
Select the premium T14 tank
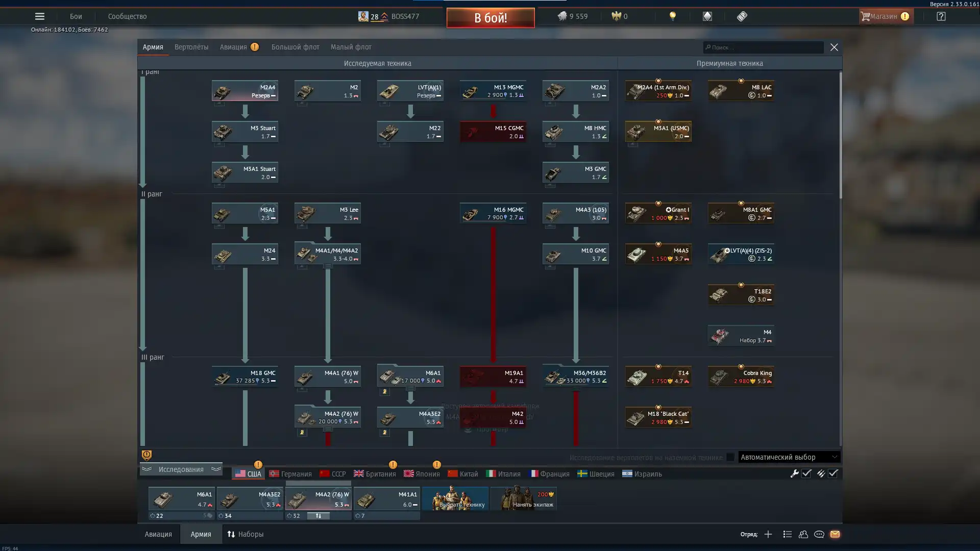658,377
